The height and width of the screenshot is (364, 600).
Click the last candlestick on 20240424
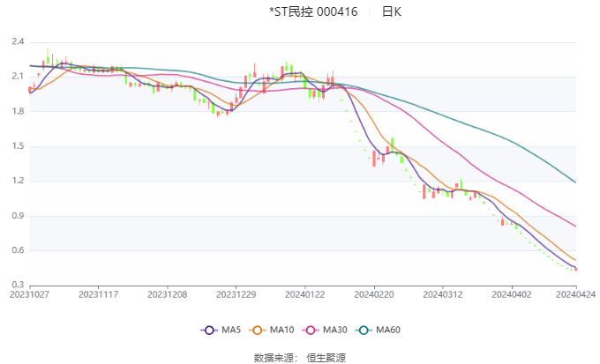[x=575, y=269]
